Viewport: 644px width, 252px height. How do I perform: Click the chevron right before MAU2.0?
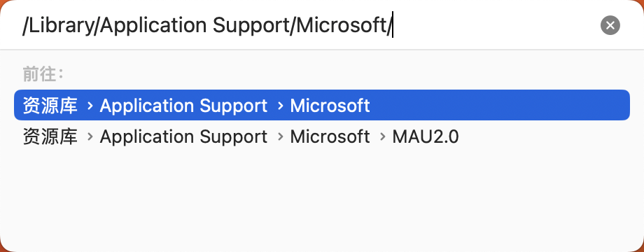coord(383,137)
